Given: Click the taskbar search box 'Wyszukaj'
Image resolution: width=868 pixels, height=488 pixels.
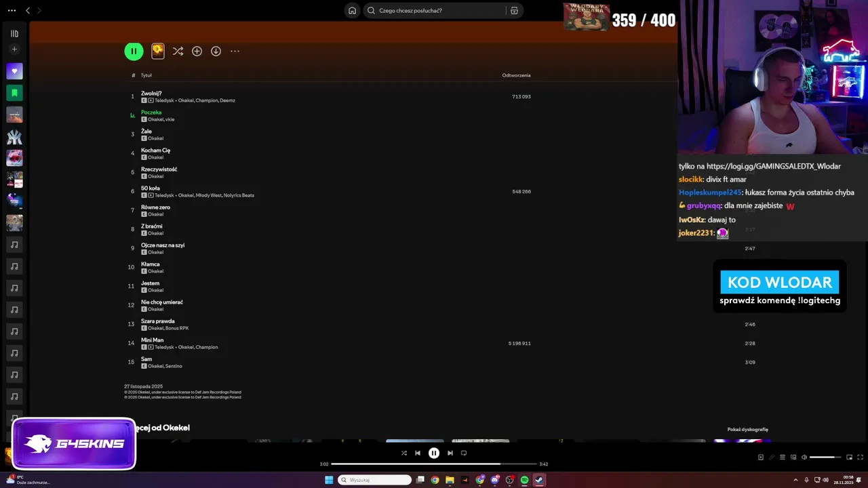Looking at the screenshot, I should [x=375, y=480].
